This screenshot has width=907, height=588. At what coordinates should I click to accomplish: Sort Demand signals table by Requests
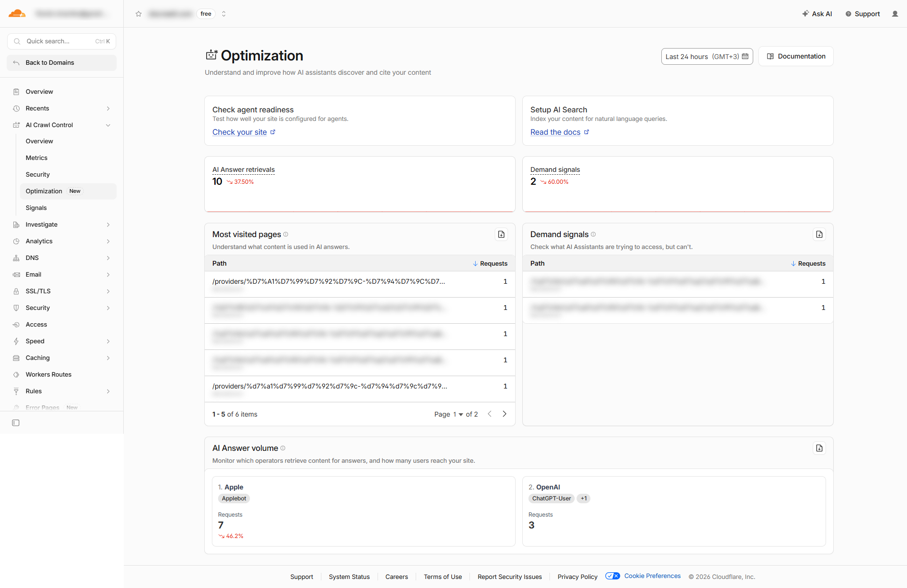click(808, 264)
